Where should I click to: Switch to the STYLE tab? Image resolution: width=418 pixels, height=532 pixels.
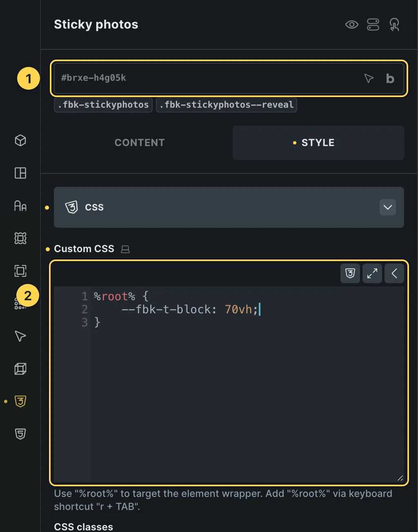click(318, 142)
